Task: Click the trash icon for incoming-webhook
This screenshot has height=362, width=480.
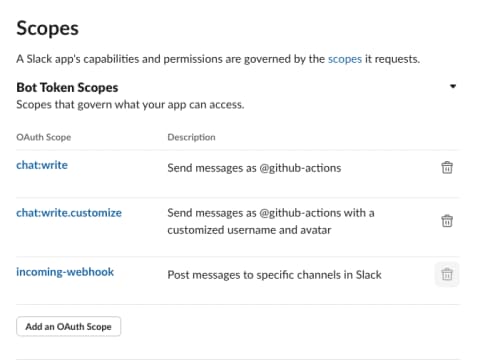Action: click(447, 274)
